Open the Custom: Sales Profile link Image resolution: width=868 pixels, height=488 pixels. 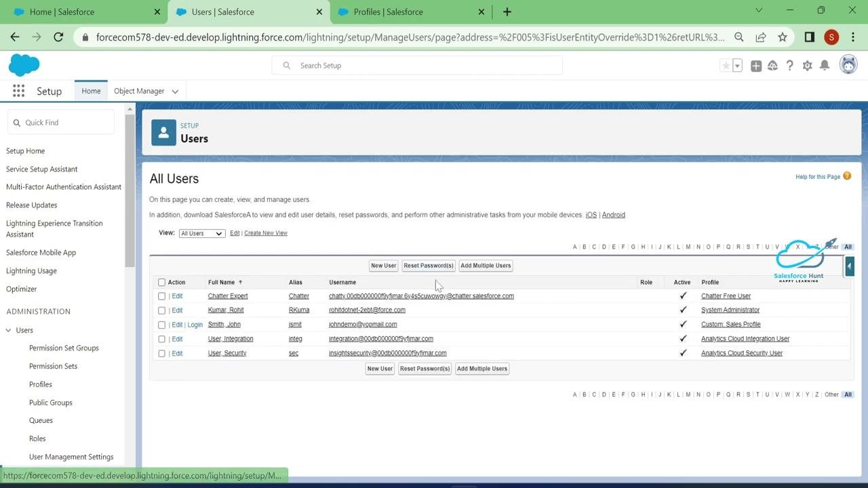[731, 325]
